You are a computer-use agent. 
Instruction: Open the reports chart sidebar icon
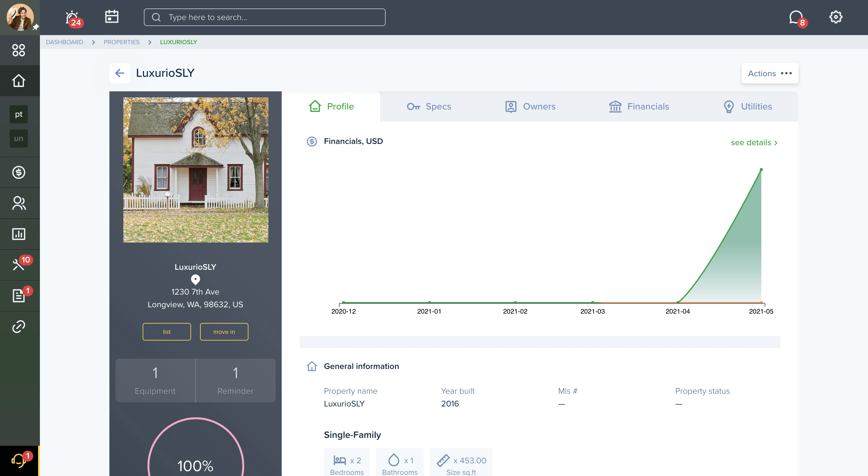[x=18, y=234]
